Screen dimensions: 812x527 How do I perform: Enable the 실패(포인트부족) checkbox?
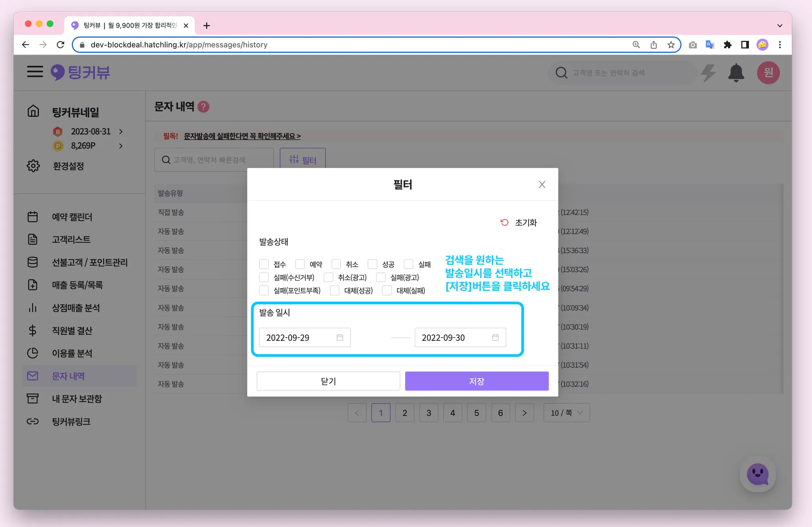tap(264, 290)
